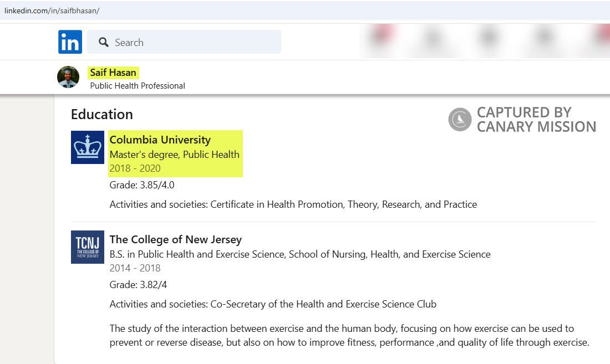Click the 2014 - 2018 date range
The height and width of the screenshot is (364, 610).
135,268
